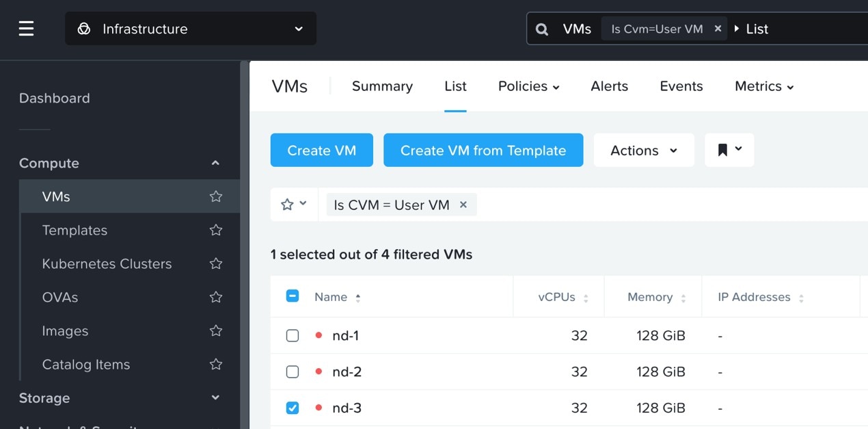
Task: Star the Templates sidebar entry
Action: point(216,230)
